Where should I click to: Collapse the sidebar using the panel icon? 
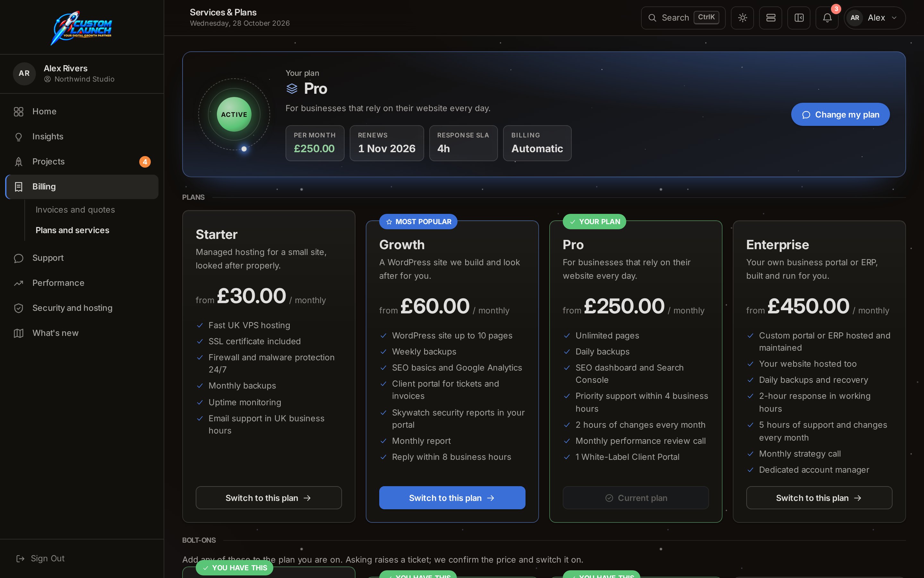799,18
